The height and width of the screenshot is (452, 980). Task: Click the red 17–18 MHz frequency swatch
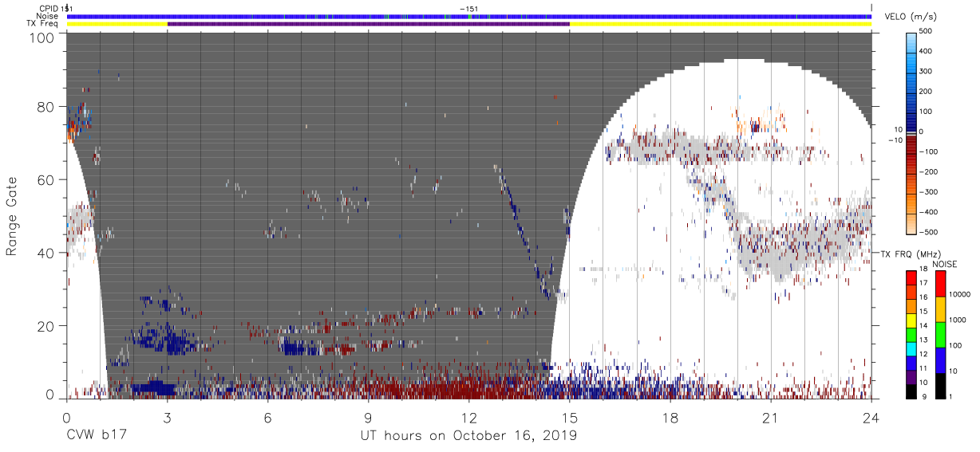pos(911,277)
